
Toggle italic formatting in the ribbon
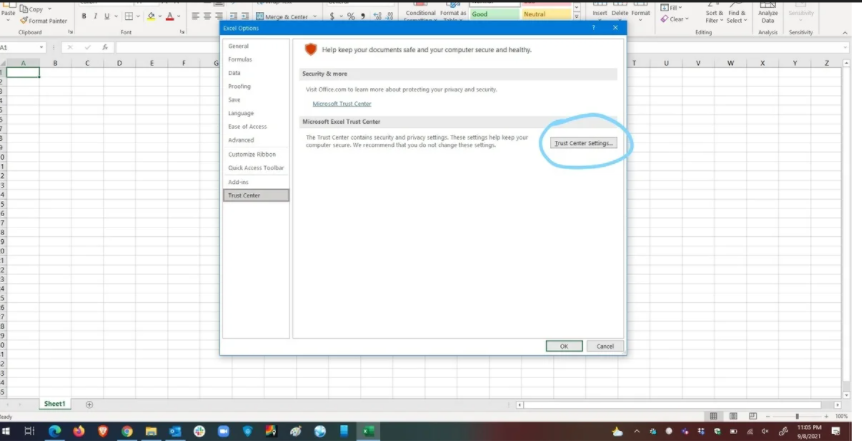click(x=96, y=16)
